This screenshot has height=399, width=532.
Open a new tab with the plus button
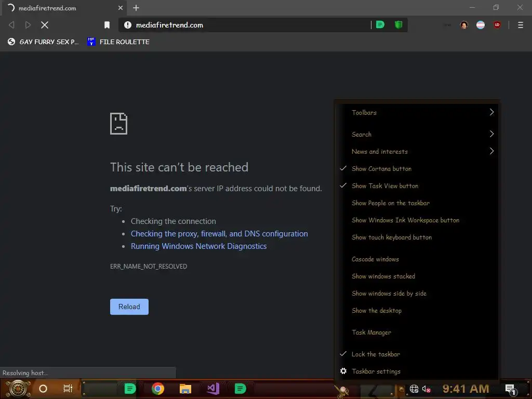tap(136, 8)
